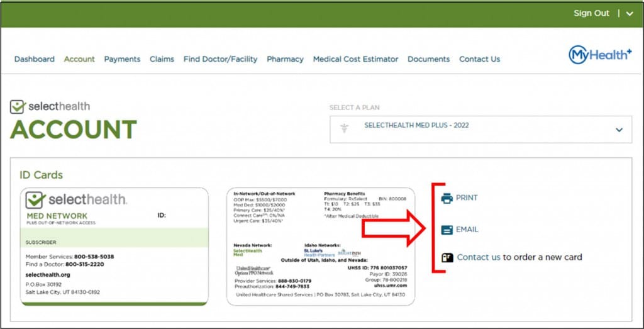
Task: Go to the Payments section
Action: [122, 59]
